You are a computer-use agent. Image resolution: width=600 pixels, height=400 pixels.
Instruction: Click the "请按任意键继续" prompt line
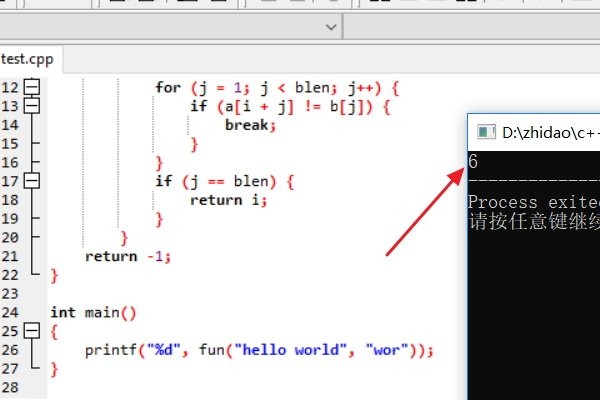[x=532, y=221]
